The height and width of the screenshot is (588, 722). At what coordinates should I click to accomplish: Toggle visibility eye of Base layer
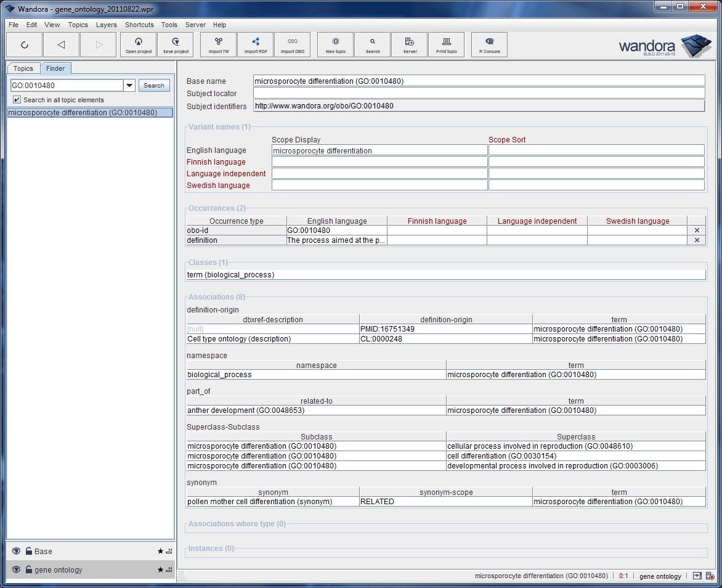(17, 552)
